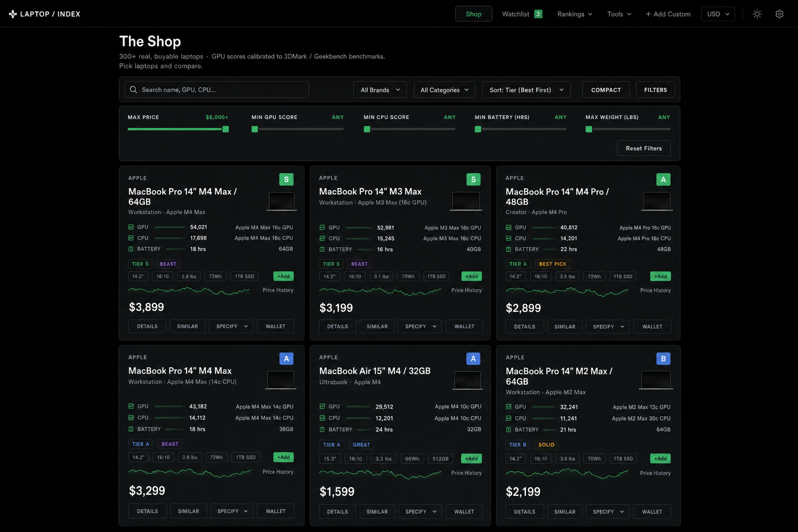
Task: Click A tier badge on MacBook Pro M4 Pro 48GB
Action: tap(663, 179)
